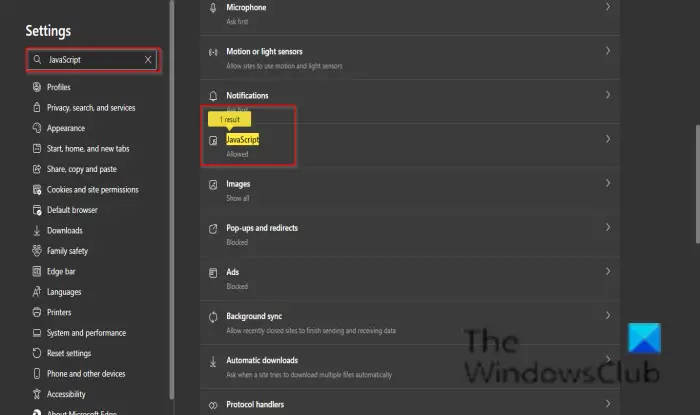
Task: Click the Cookies and site permissions icon
Action: 37,190
